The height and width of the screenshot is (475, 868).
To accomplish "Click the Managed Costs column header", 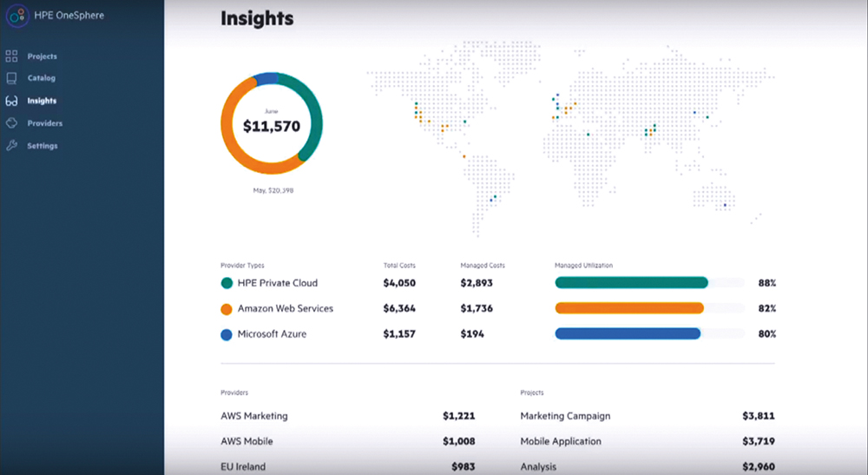I will coord(483,266).
